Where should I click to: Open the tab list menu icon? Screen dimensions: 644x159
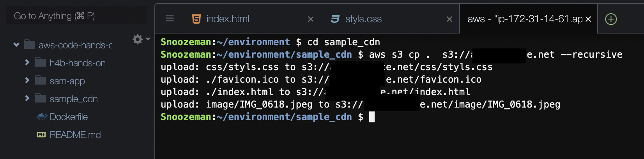[x=170, y=18]
